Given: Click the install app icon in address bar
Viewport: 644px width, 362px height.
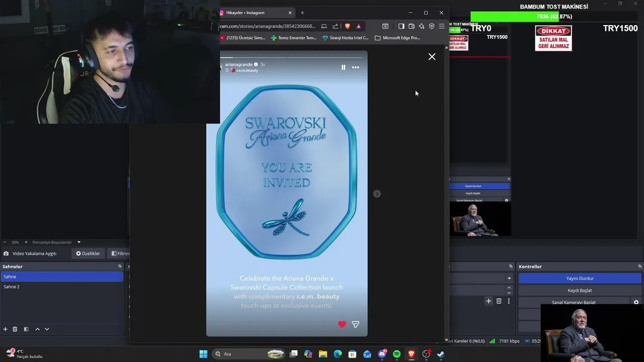Looking at the screenshot, I should click(x=324, y=26).
